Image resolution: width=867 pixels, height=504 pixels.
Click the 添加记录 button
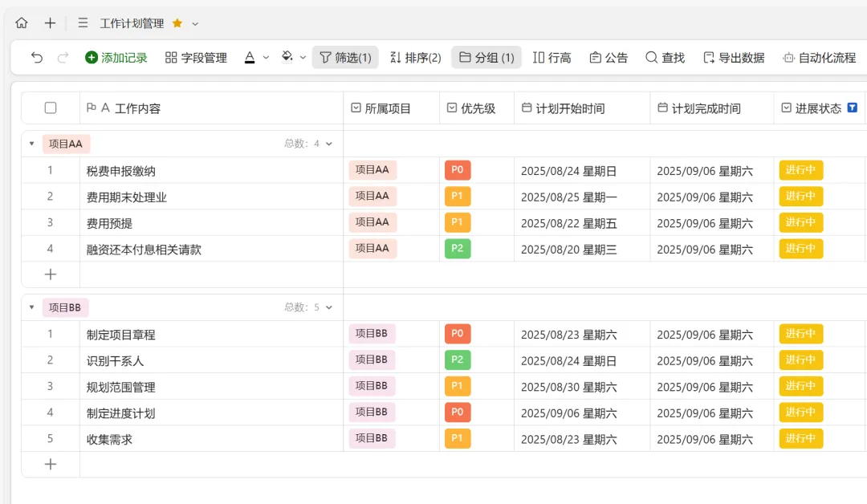[116, 57]
